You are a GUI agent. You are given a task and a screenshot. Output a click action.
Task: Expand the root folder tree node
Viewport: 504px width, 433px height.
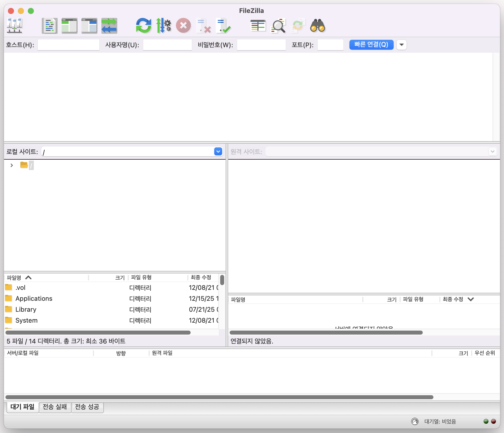(11, 165)
